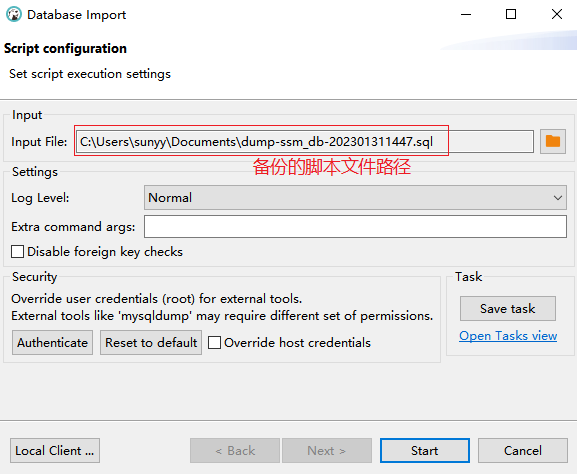Open the Normal log level combo box

[x=355, y=198]
